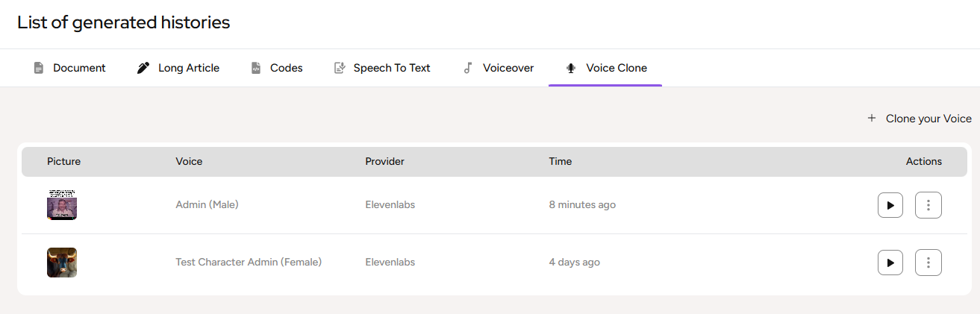Click the plus icon beside Clone your Voice
This screenshot has height=314, width=980.
pyautogui.click(x=871, y=119)
